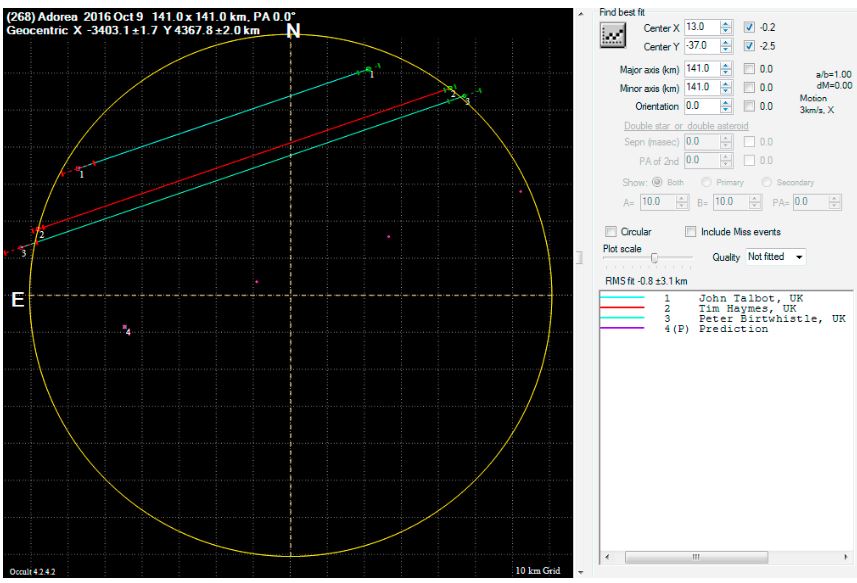Viewport: 857px width, 583px height.
Task: Enable the Minor axis fit checkbox
Action: pos(751,87)
